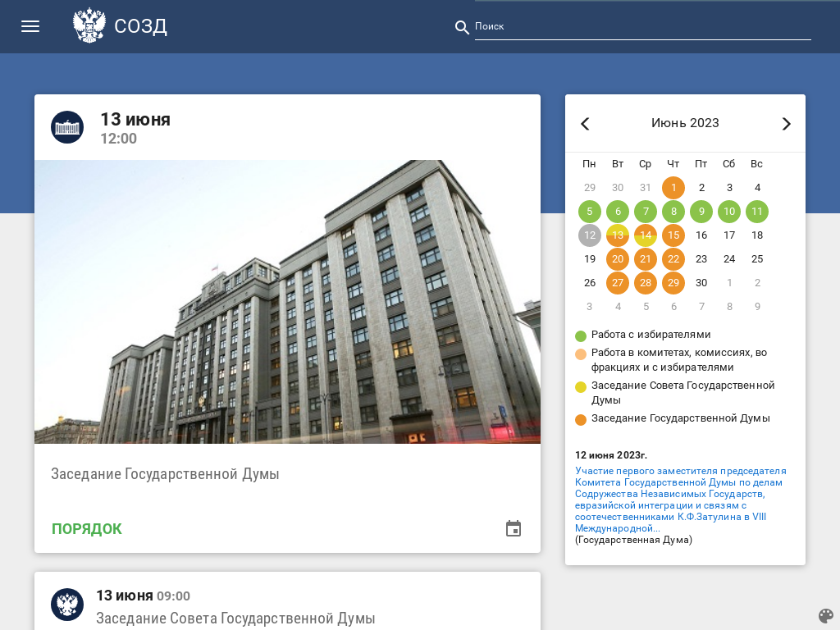
Task: Click the СОЗД coat of arms logo
Action: tap(89, 25)
